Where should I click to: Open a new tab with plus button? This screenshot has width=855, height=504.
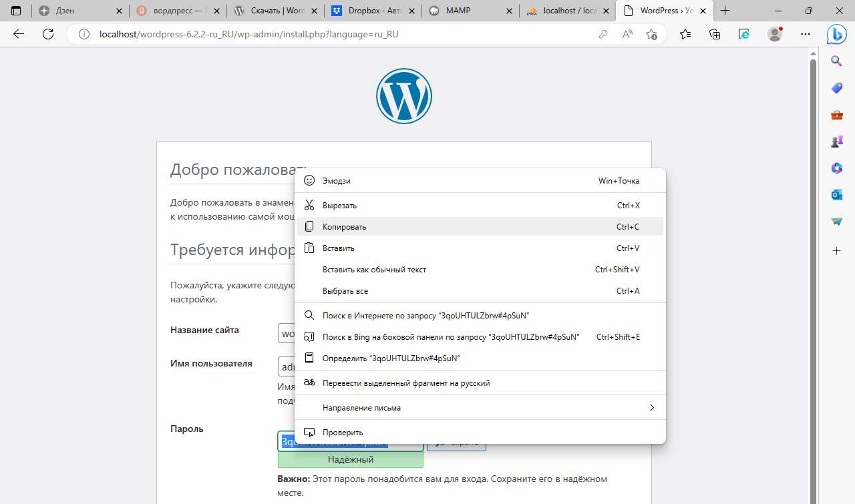[x=725, y=11]
